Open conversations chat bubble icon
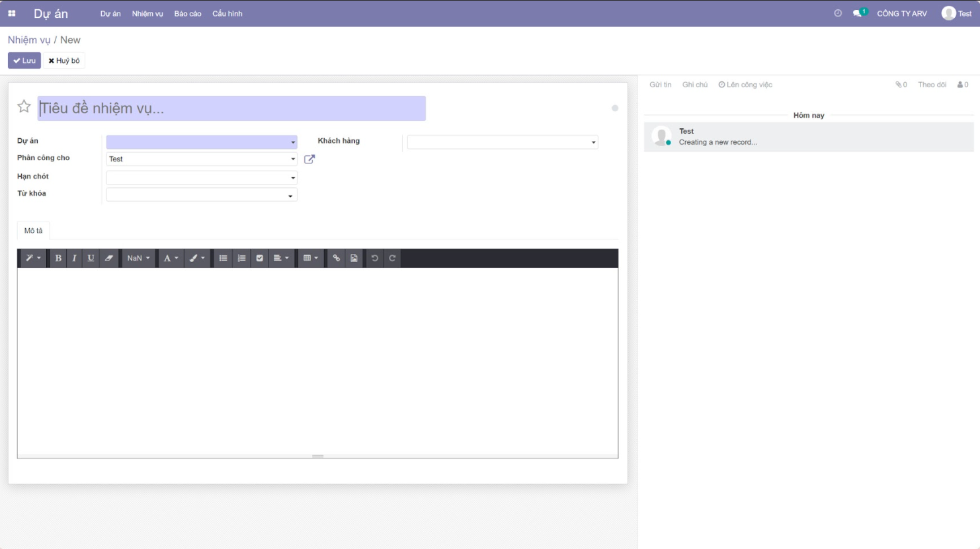This screenshot has height=549, width=980. point(858,13)
